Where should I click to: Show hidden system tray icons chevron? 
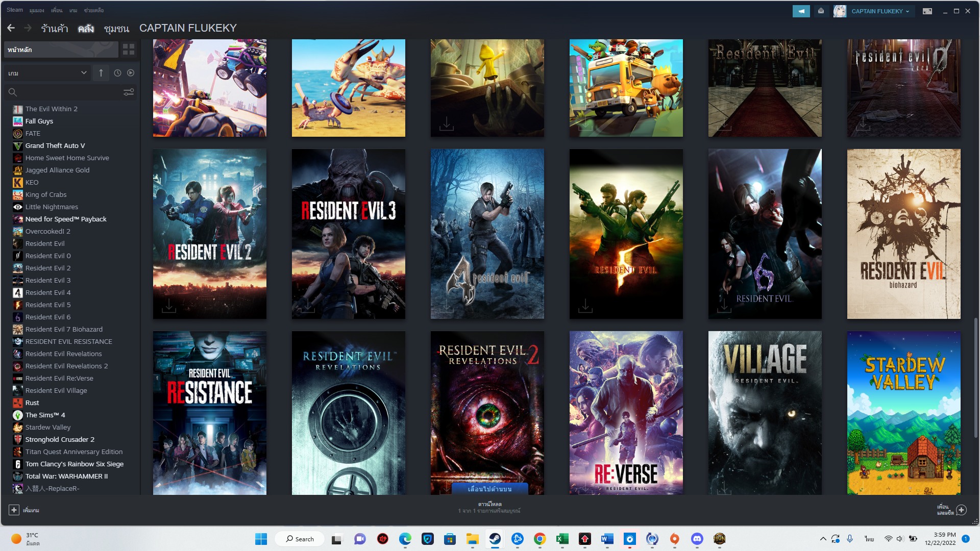(823, 539)
